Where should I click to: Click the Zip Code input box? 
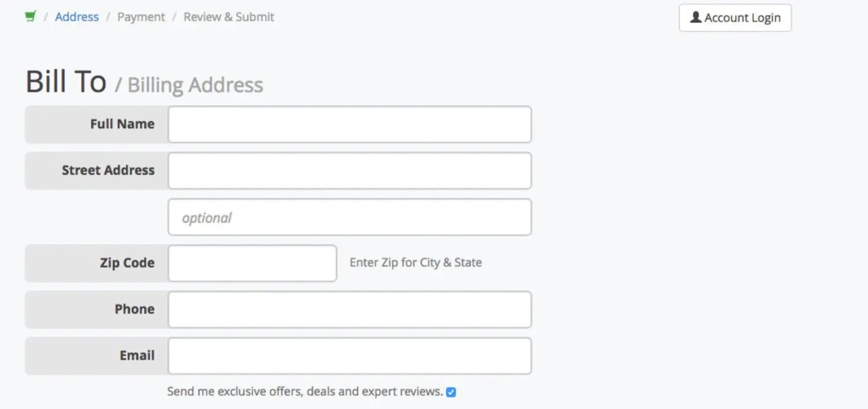point(252,263)
